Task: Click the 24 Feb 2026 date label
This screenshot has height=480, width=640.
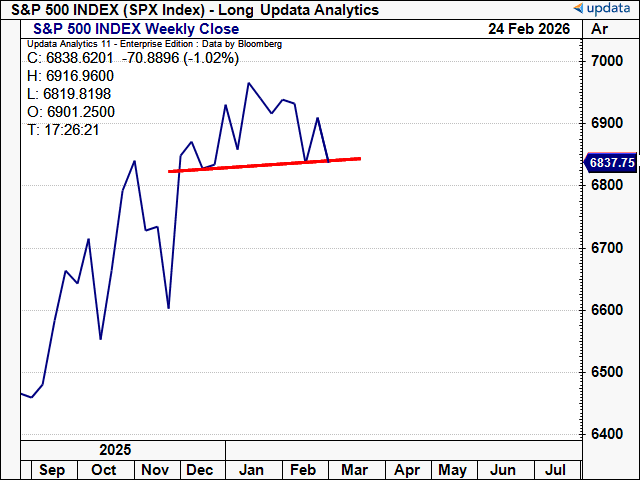Action: tap(527, 29)
